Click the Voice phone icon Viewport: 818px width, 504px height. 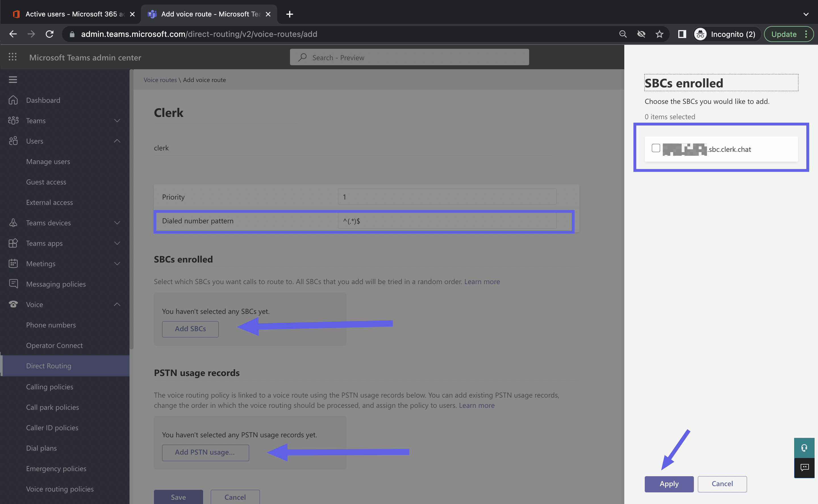(x=13, y=304)
